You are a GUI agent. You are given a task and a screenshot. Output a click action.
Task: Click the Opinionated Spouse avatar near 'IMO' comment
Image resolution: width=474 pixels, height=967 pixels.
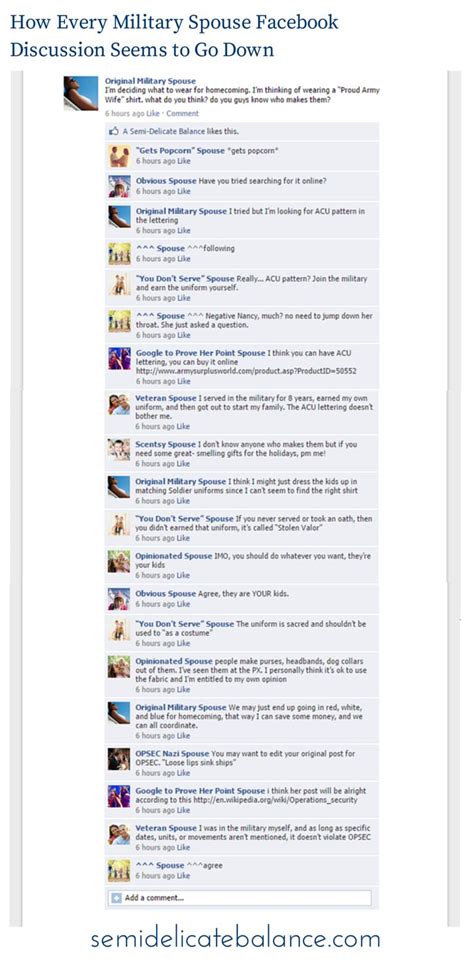point(119,561)
